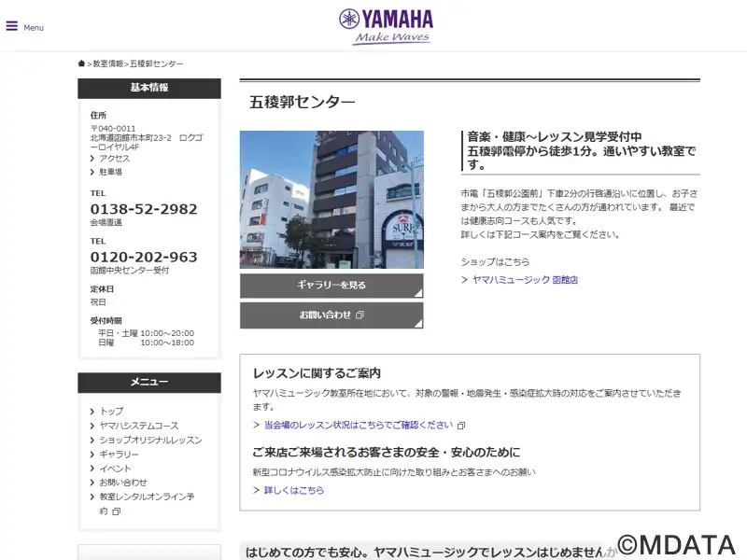The height and width of the screenshot is (560, 747).
Task: Select ギャラリー in sidebar menu
Action: pos(120,455)
